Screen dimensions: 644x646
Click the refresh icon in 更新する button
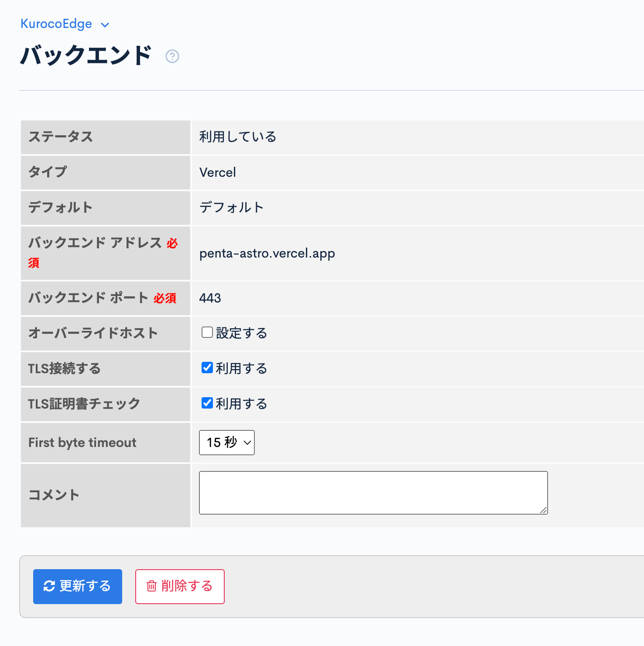(49, 586)
